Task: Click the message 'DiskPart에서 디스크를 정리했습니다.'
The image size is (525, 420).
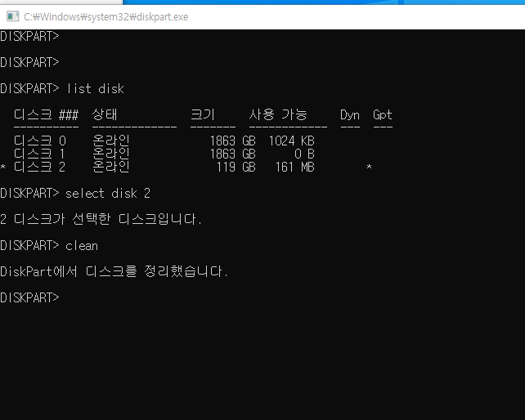Action: pos(114,271)
